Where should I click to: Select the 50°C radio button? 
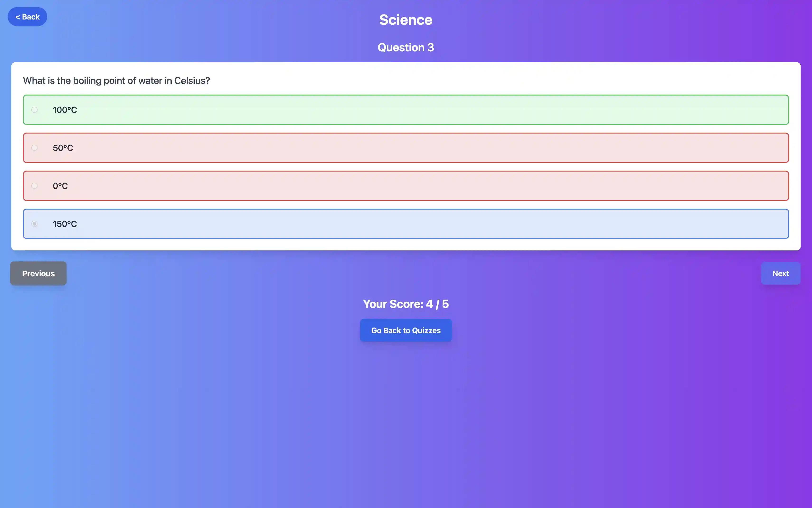(35, 148)
